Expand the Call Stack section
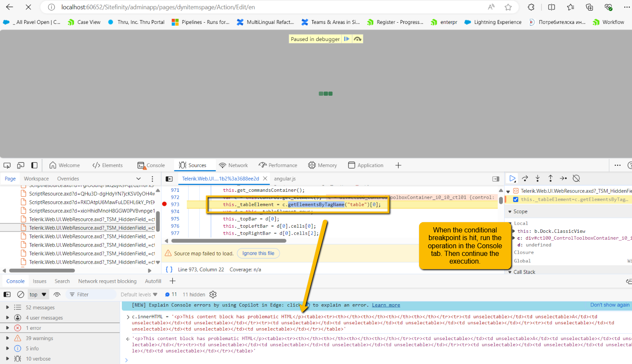The image size is (632, 364). [x=510, y=272]
